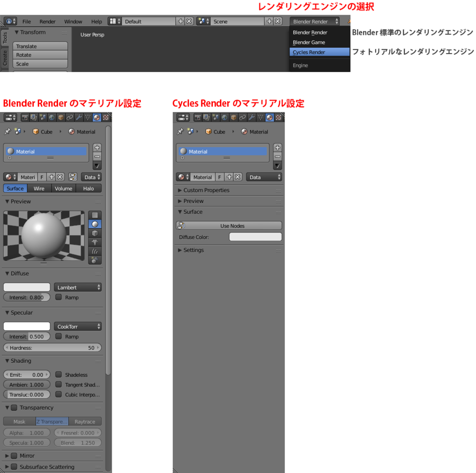476x473 pixels.
Task: Enable Subsurface Scattering checkbox
Action: (14, 466)
